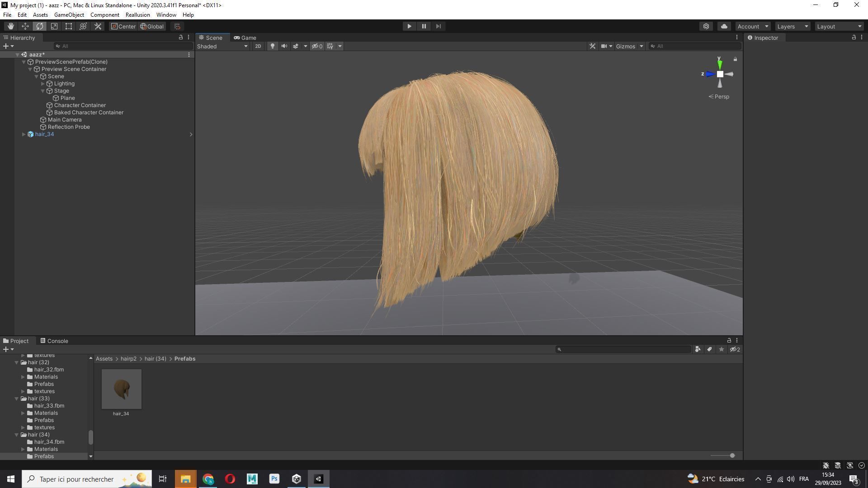Select the Transform tool
The image size is (868, 488).
(x=83, y=26)
